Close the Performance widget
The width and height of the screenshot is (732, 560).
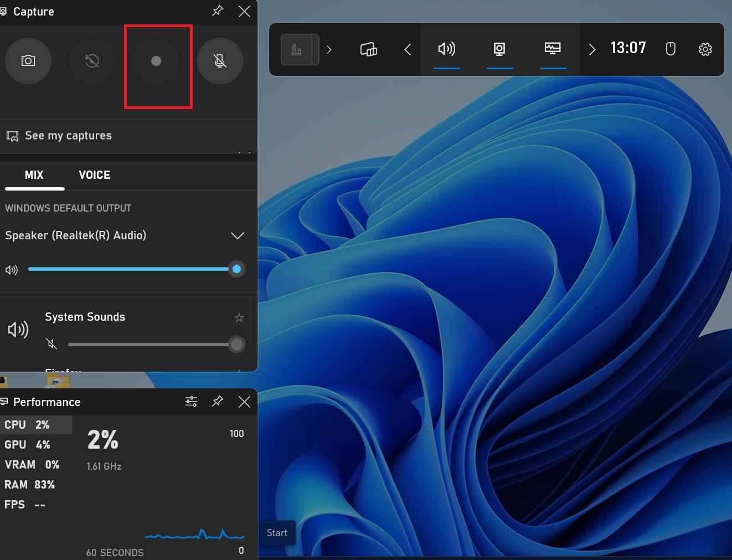pyautogui.click(x=244, y=402)
